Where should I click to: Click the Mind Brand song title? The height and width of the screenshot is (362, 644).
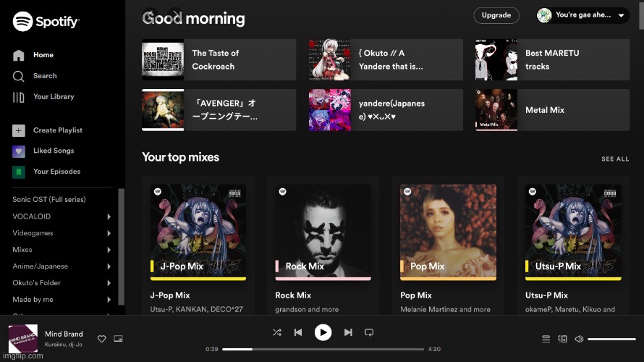point(64,334)
